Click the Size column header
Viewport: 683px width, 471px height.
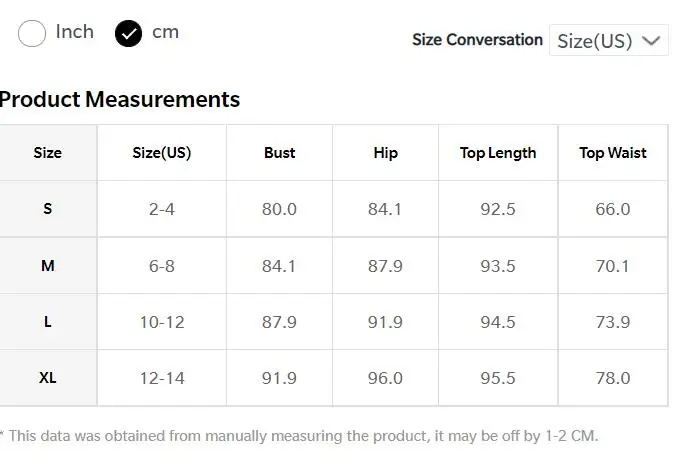pos(47,153)
